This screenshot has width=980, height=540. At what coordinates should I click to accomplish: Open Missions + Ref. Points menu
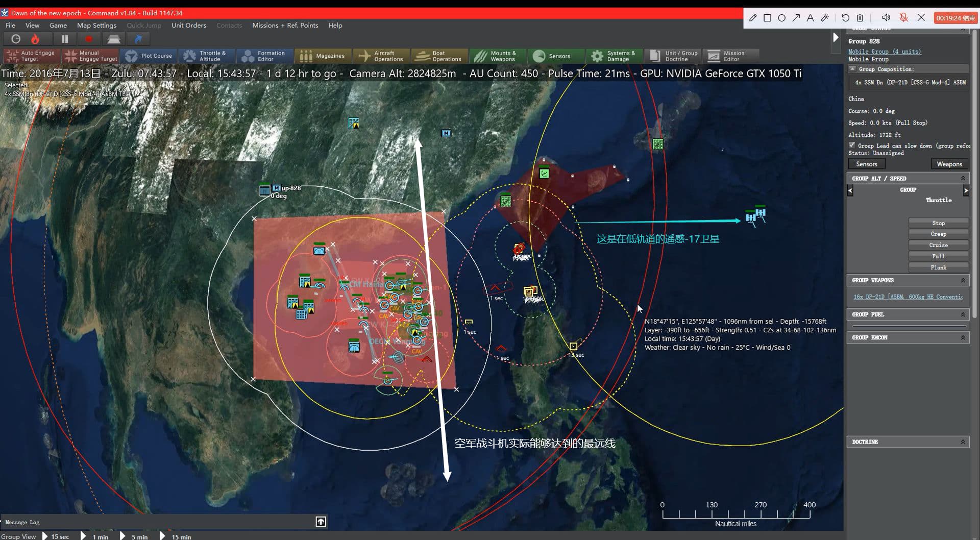click(x=285, y=25)
